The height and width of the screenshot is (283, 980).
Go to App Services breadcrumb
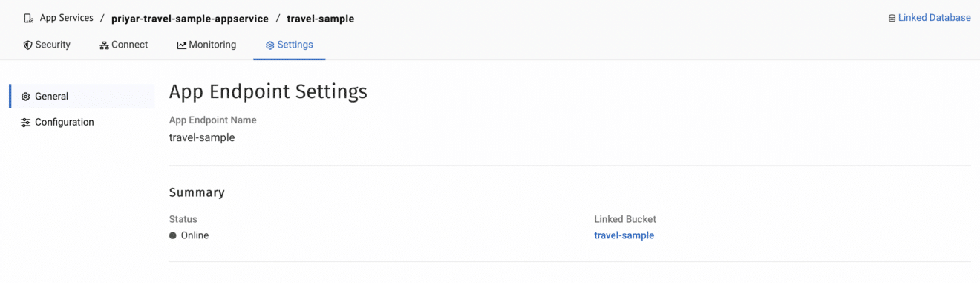point(67,18)
